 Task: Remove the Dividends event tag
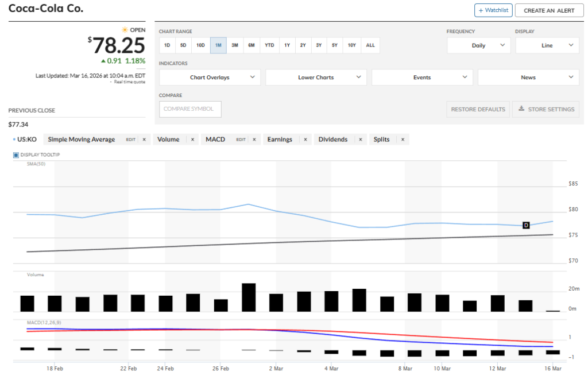pyautogui.click(x=360, y=140)
